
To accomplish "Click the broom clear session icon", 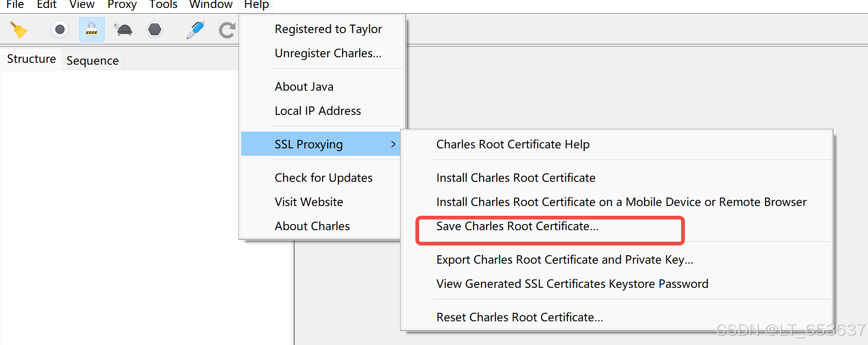I will [19, 30].
